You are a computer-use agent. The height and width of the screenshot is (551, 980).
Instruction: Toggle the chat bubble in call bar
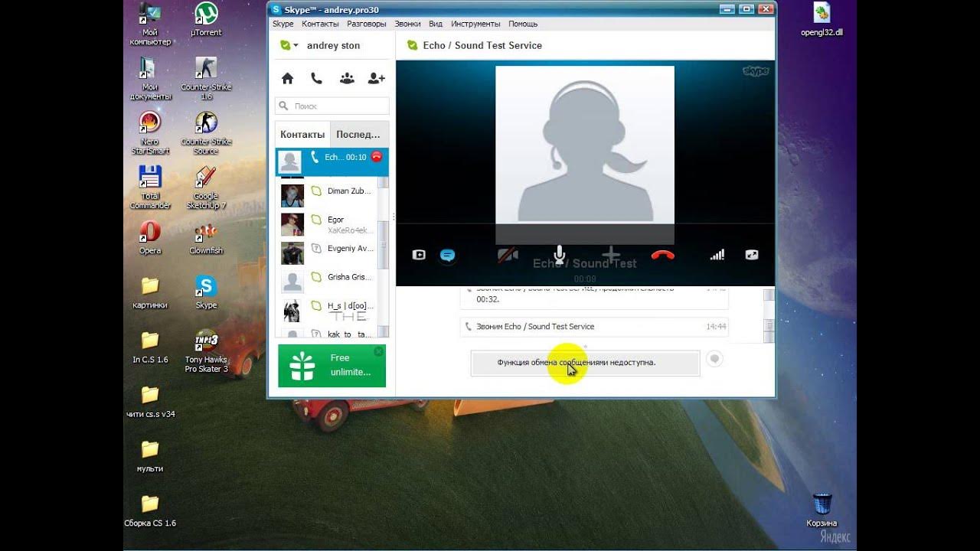[448, 256]
